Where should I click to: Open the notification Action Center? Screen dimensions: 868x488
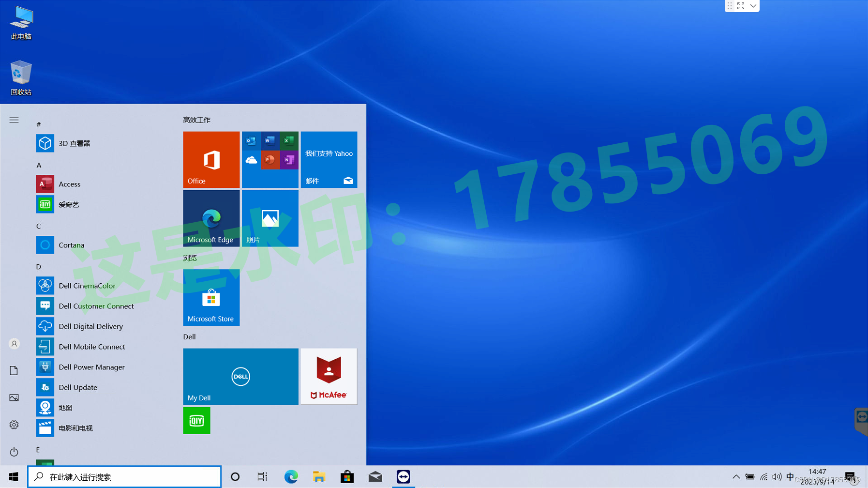click(x=850, y=477)
